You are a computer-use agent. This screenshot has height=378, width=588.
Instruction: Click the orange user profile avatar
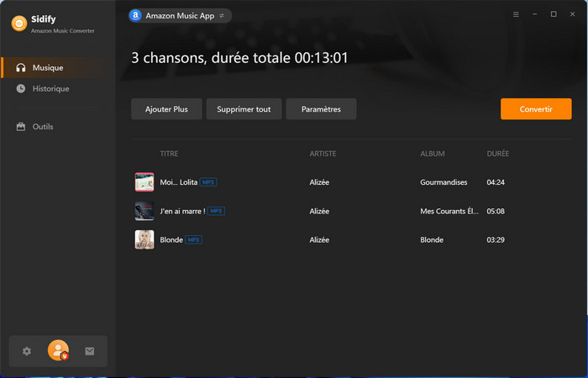coord(58,351)
